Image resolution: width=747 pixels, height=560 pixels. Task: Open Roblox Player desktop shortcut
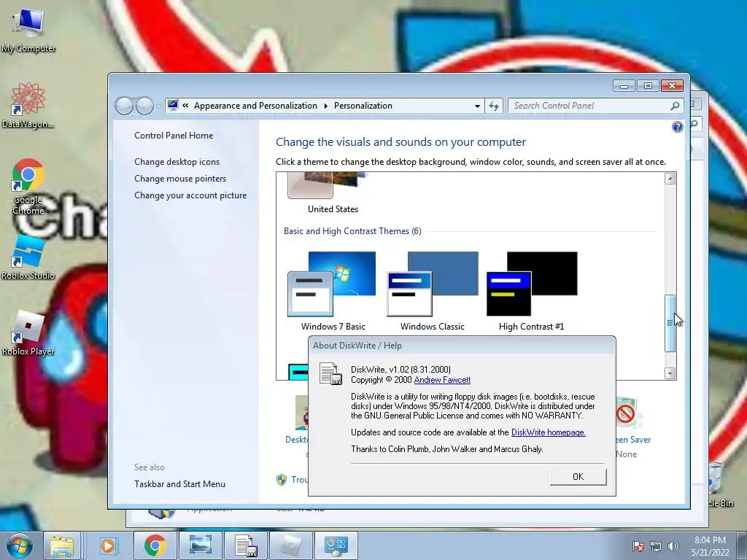point(28,333)
